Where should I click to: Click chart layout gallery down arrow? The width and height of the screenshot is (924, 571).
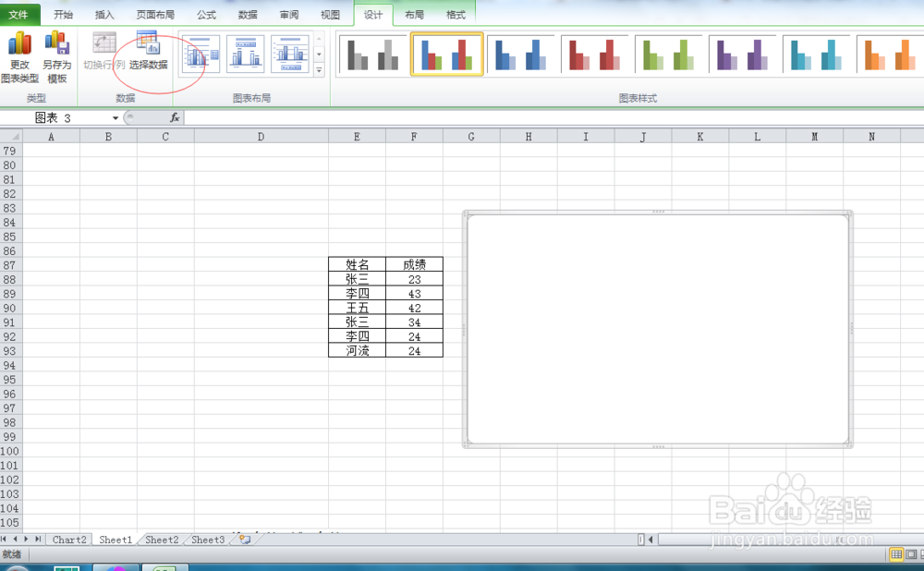[319, 55]
